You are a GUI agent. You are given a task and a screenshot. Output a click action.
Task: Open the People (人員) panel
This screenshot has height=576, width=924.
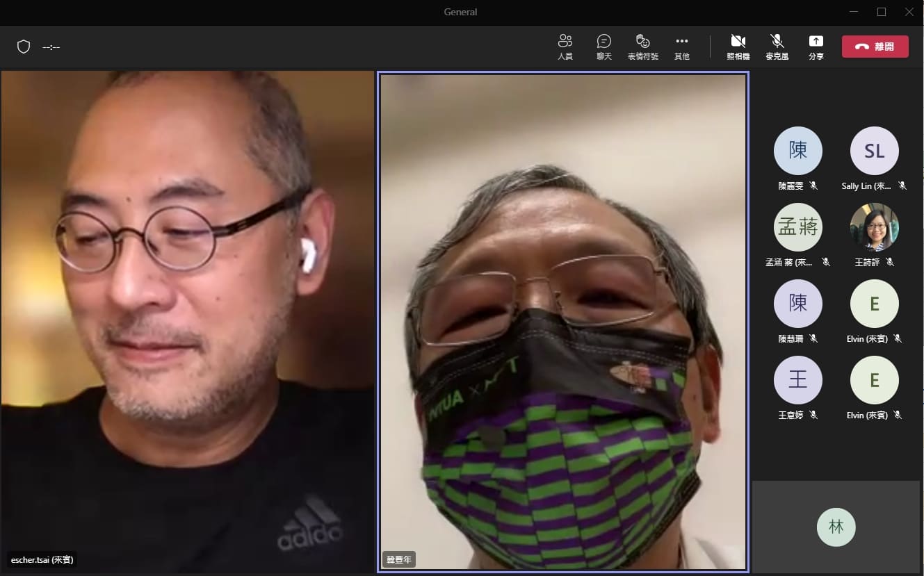coord(565,47)
